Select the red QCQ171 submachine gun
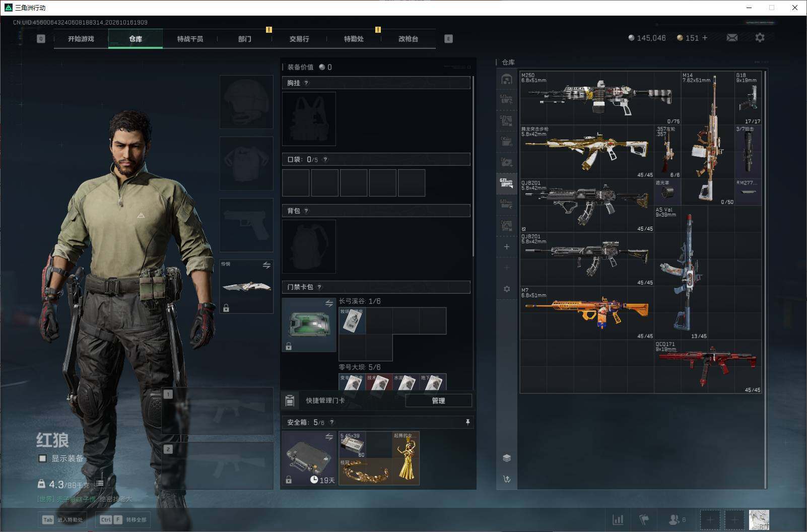This screenshot has height=532, width=807. pyautogui.click(x=708, y=367)
